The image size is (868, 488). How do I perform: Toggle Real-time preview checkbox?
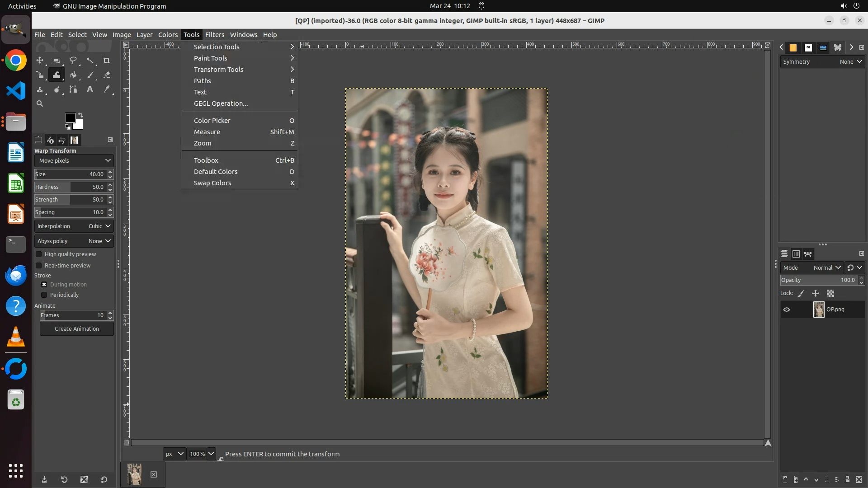coord(39,266)
